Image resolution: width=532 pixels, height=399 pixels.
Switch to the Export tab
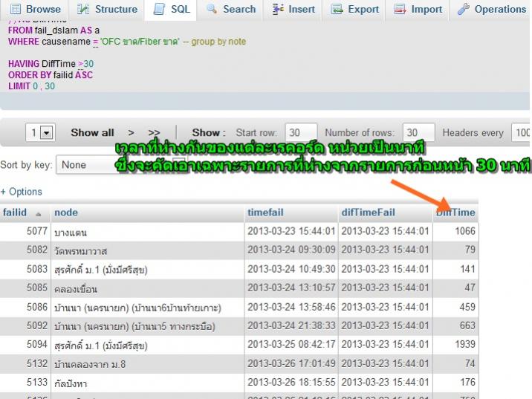[x=355, y=9]
